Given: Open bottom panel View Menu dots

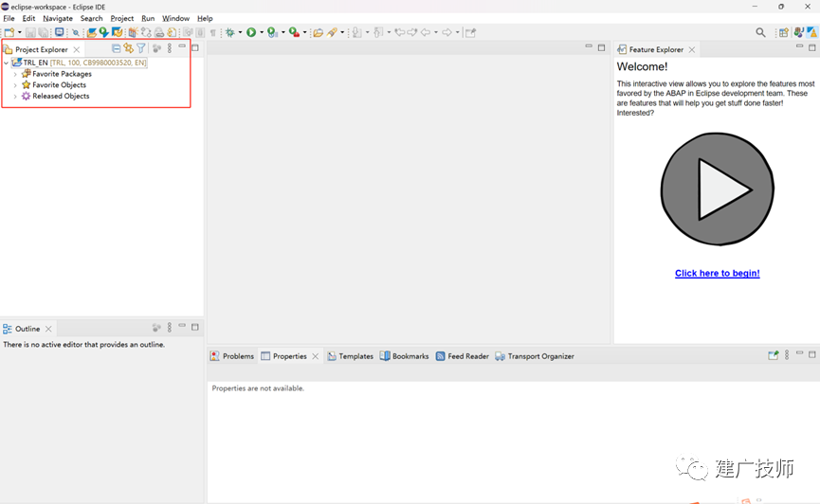Looking at the screenshot, I should (787, 355).
